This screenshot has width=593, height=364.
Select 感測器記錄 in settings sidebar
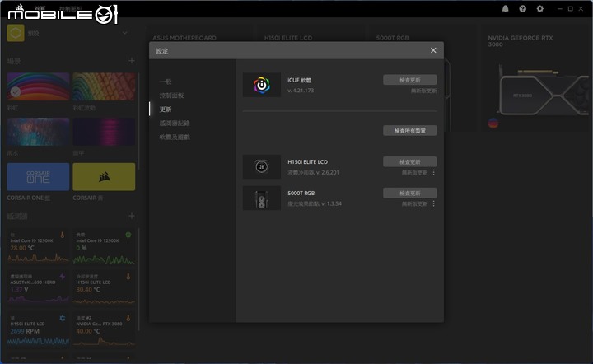click(175, 124)
